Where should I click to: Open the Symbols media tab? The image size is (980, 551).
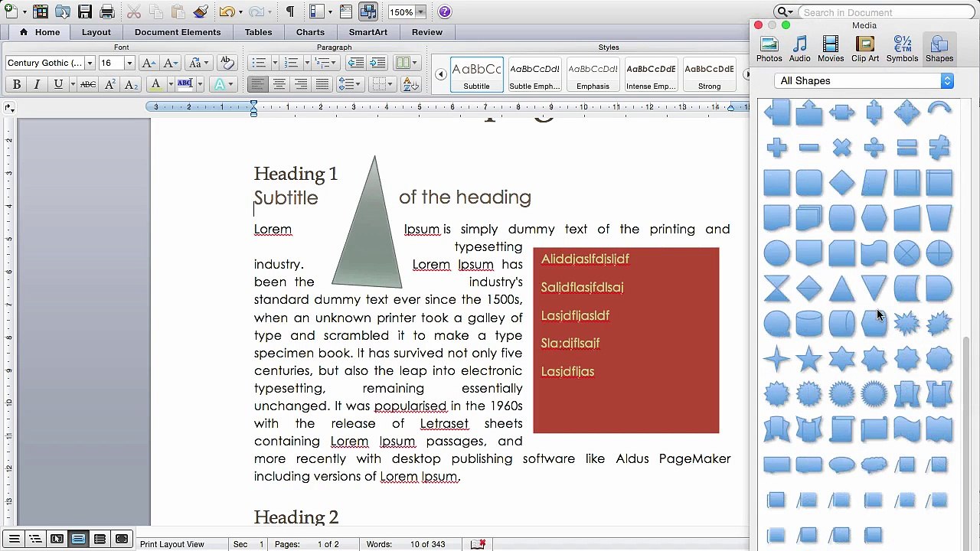(x=902, y=49)
